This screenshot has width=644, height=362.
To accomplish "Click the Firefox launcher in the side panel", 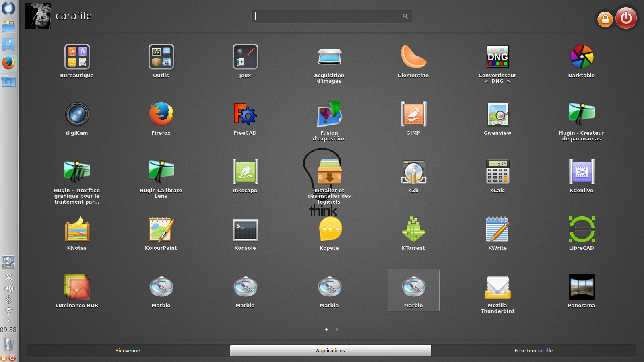I will pos(8,63).
